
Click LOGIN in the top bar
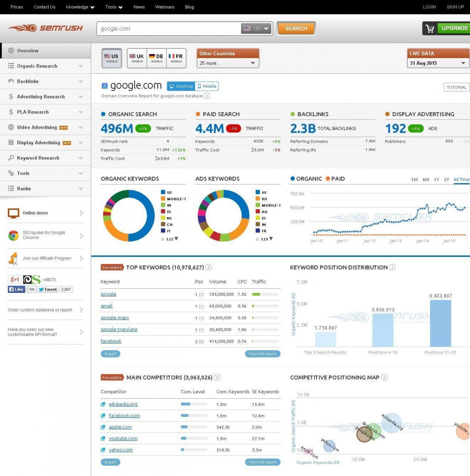click(x=429, y=7)
